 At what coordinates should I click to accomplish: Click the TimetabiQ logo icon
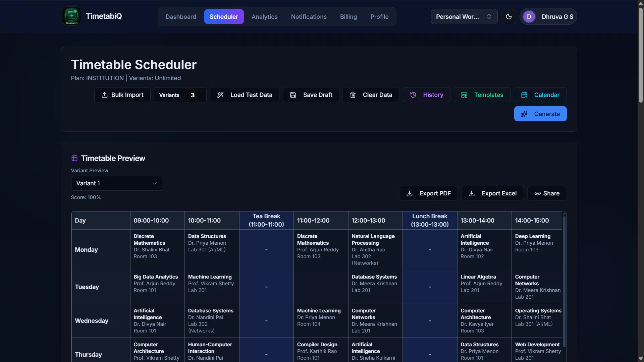71,16
